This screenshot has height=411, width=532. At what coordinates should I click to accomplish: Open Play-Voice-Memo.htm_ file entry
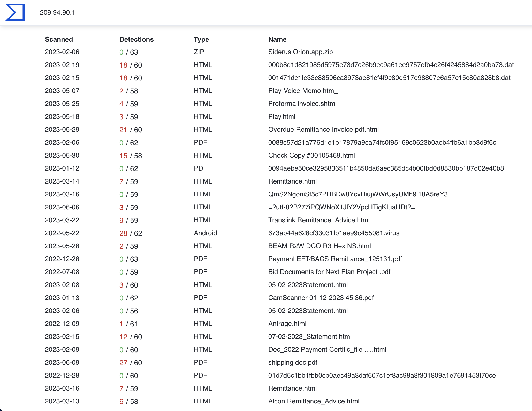[303, 91]
